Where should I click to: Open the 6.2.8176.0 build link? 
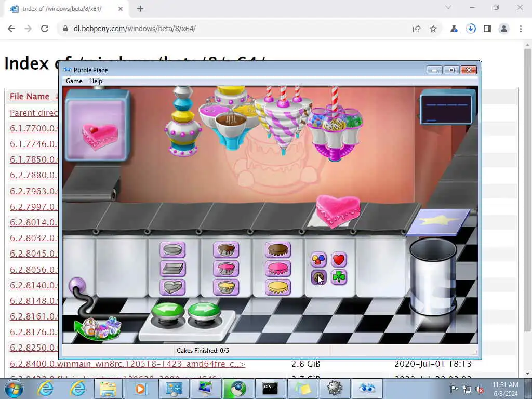pos(34,332)
